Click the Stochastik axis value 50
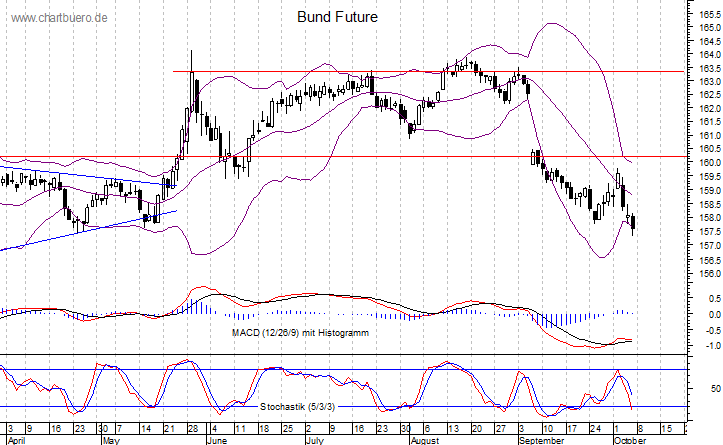 click(x=716, y=389)
